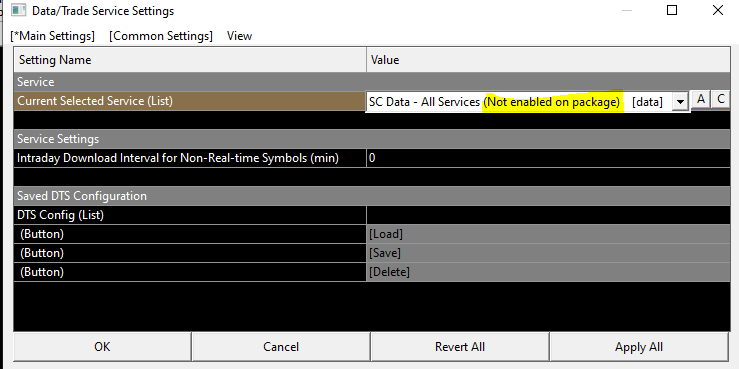This screenshot has height=369, width=739.
Task: Open the DTS Config list value field
Action: tap(548, 215)
